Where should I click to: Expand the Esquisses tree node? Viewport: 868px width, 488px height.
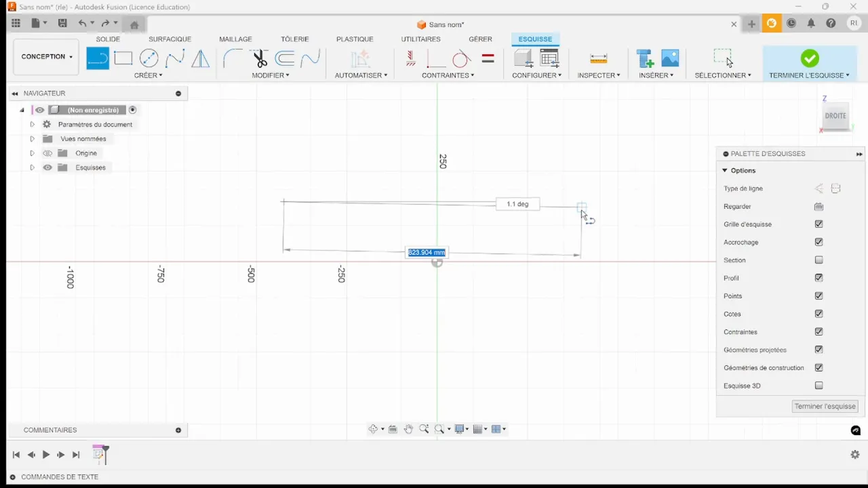tap(32, 167)
